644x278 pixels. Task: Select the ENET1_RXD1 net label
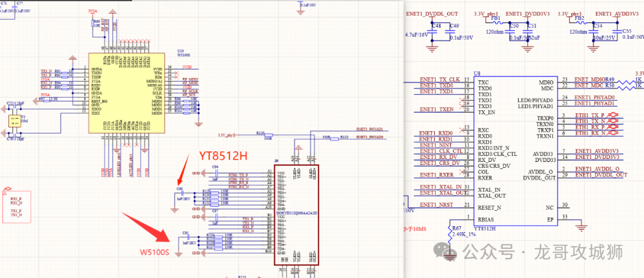(436, 139)
